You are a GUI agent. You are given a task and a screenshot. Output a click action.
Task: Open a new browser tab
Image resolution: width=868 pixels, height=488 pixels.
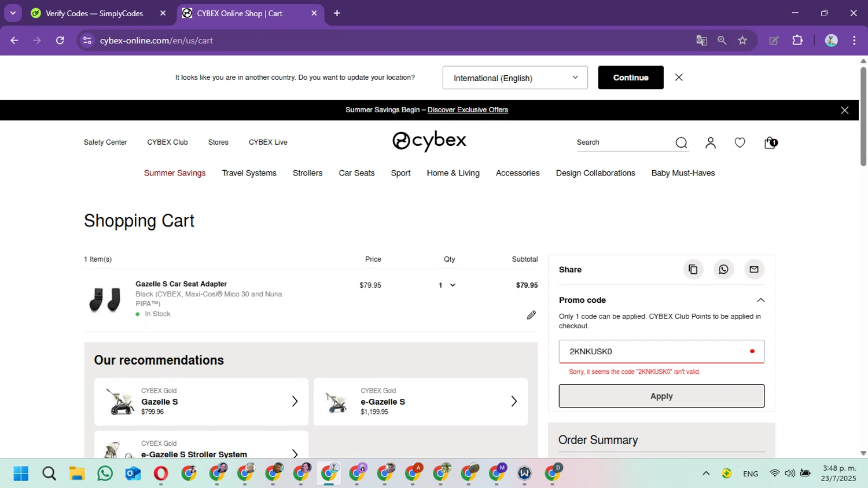coord(337,13)
